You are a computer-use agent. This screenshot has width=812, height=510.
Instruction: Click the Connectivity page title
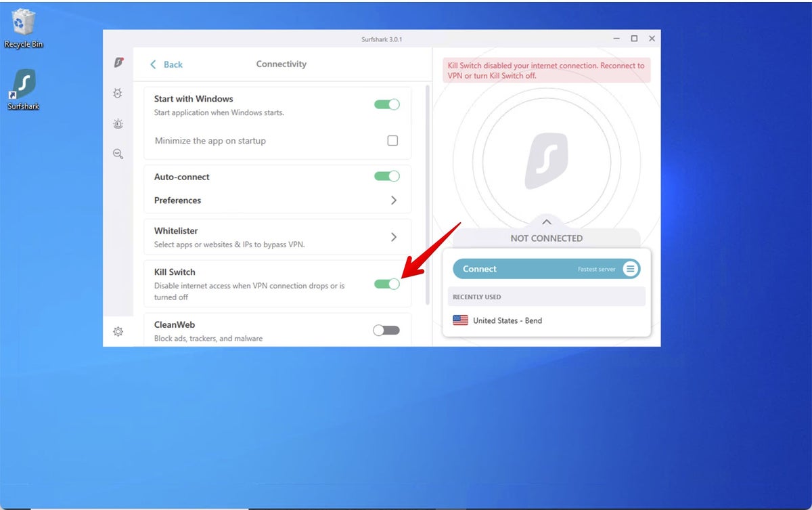click(x=281, y=64)
